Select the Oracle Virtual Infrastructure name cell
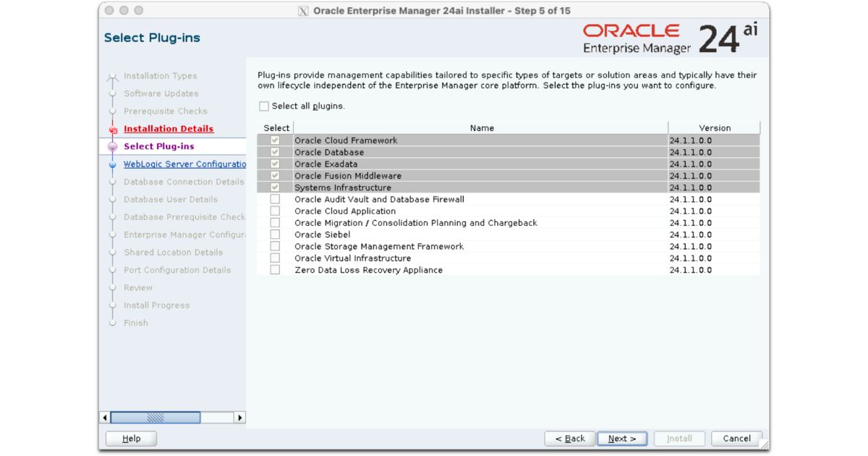The image size is (868, 456). click(x=481, y=258)
